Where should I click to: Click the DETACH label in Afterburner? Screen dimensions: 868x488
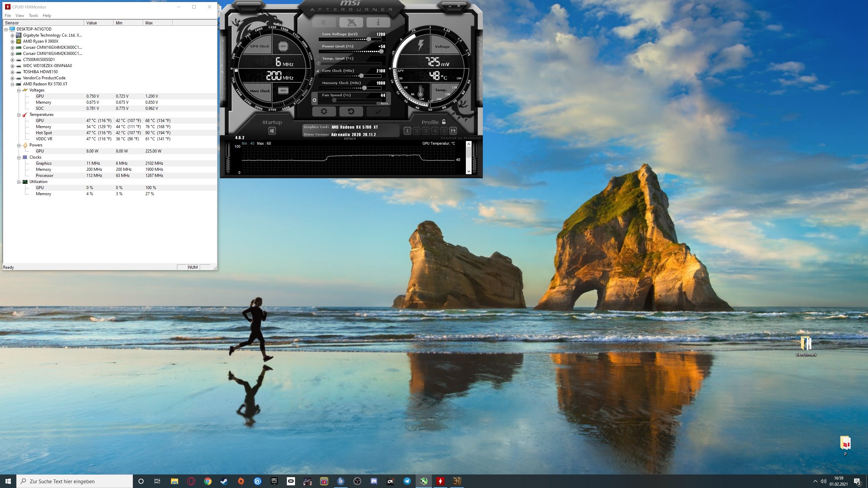tap(350, 139)
